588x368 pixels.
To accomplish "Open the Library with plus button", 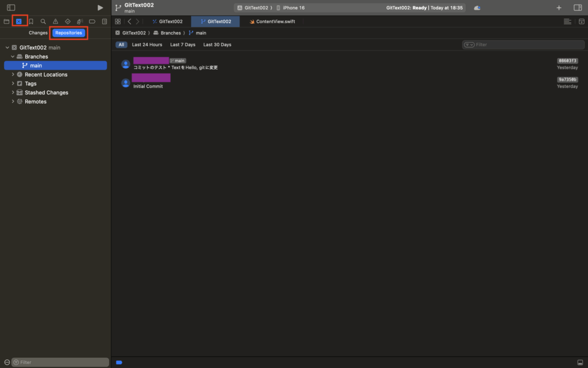I will (x=559, y=7).
